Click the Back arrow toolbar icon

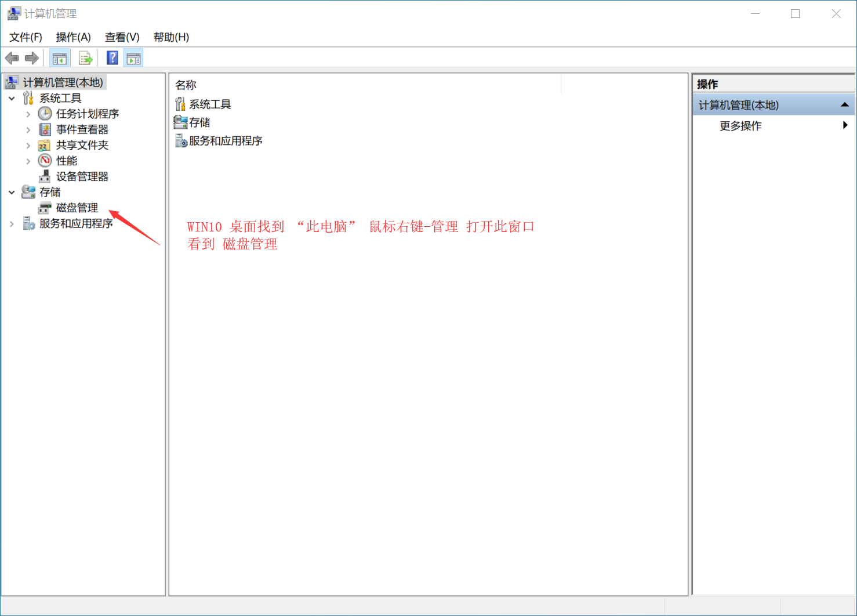pyautogui.click(x=12, y=58)
